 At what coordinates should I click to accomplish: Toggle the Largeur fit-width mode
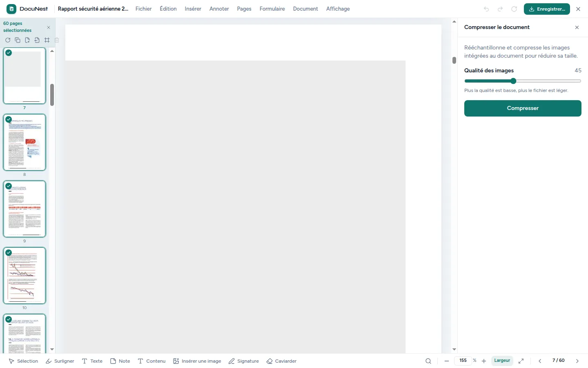502,361
